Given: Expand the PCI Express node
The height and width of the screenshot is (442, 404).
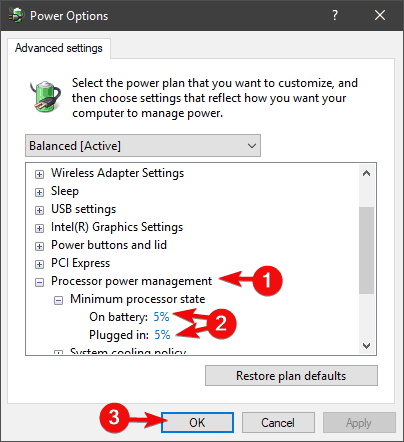Looking at the screenshot, I should [x=39, y=264].
